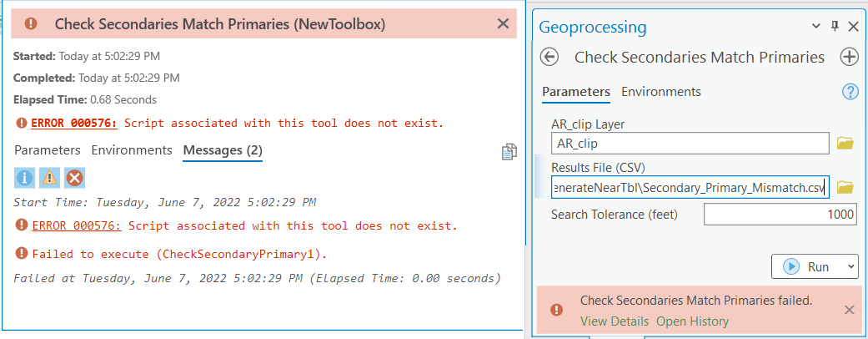Open tool help question mark
868x339 pixels.
(x=850, y=92)
